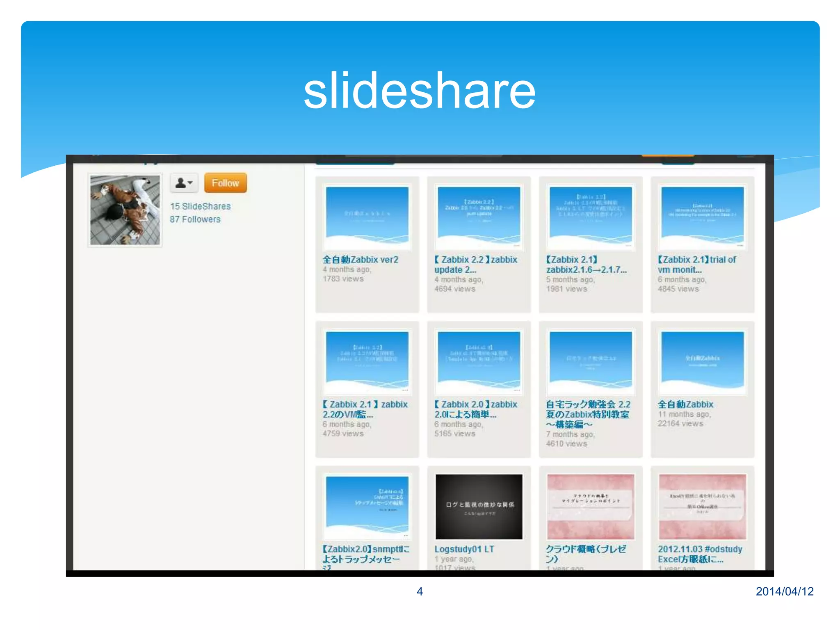Open thumbnail of 自宅ラック勉強会 2.2 presentation
The height and width of the screenshot is (630, 840).
click(591, 362)
